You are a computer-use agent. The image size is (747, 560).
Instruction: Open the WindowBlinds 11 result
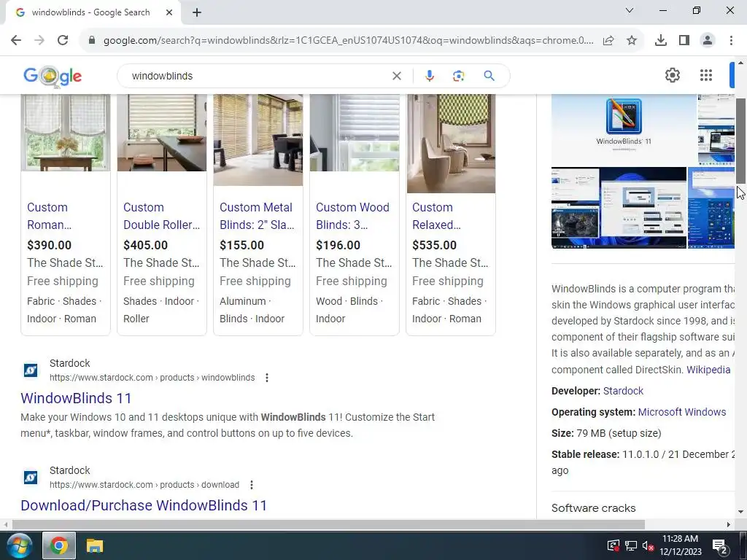pos(76,398)
